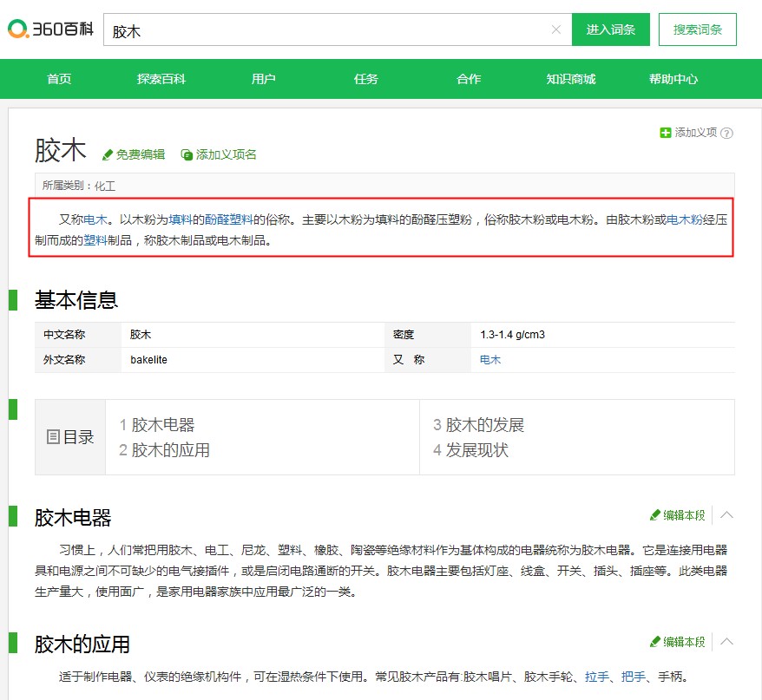Open the 合作 navigation item
The width and height of the screenshot is (762, 700).
pos(469,79)
